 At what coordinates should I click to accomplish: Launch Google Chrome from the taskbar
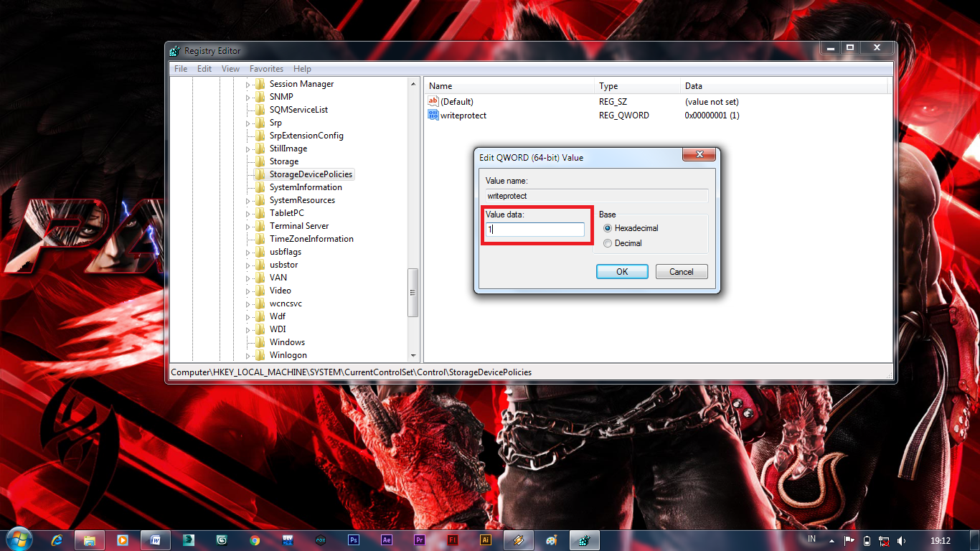point(255,540)
